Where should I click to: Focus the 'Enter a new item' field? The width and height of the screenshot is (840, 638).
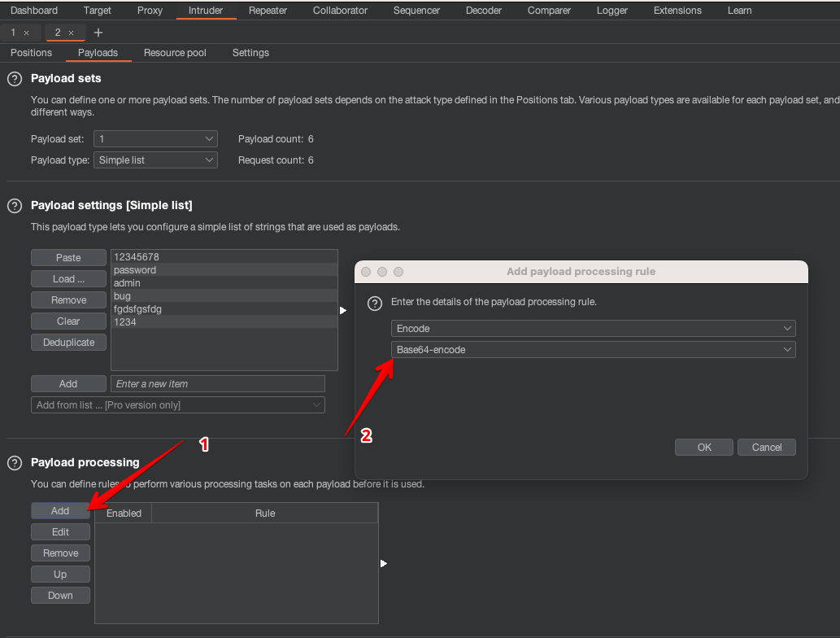point(218,384)
